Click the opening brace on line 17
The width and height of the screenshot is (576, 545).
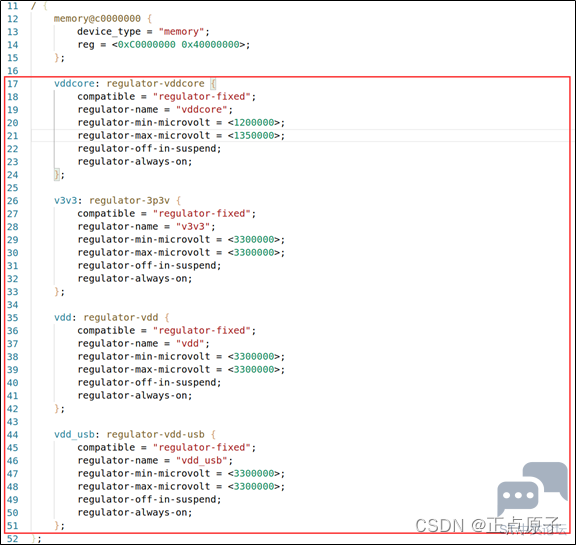[x=213, y=84]
